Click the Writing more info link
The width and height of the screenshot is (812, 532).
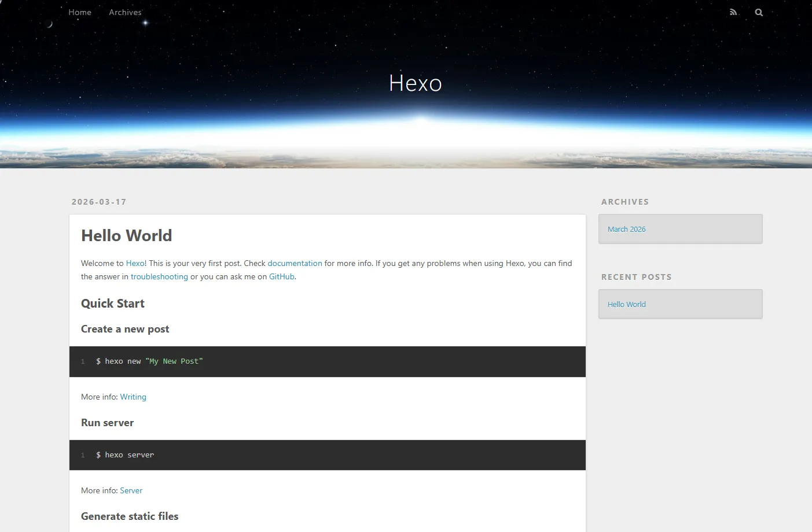click(x=133, y=397)
